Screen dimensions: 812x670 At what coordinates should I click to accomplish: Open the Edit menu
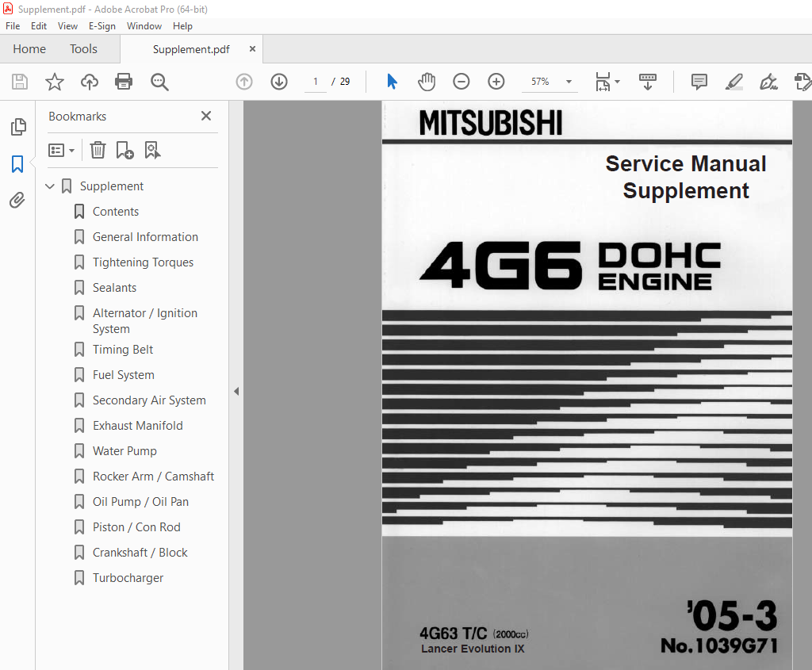pos(39,26)
